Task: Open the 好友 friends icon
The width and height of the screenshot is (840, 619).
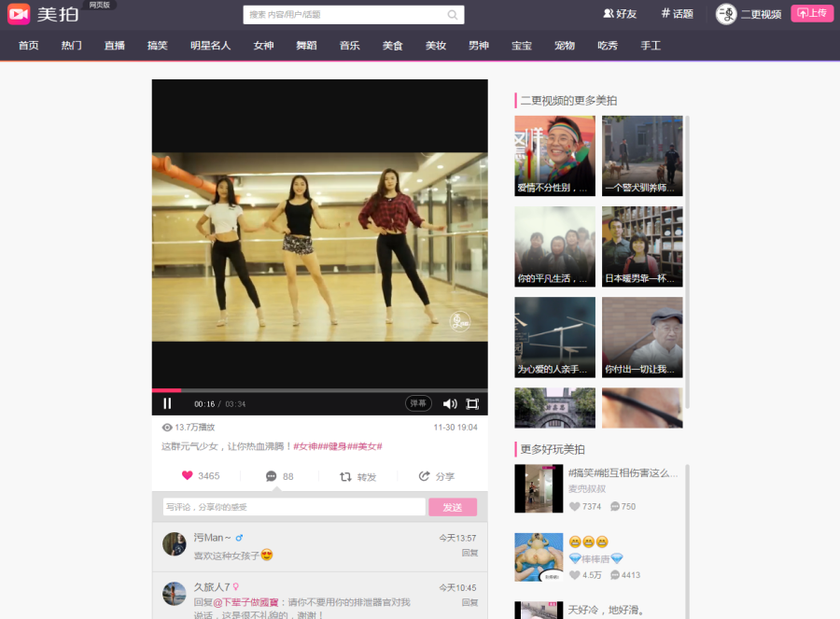Action: click(609, 13)
